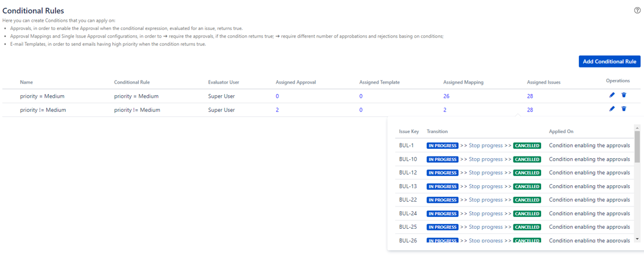Open Assigned Mapping count 26
The image size is (644, 257).
pos(446,96)
